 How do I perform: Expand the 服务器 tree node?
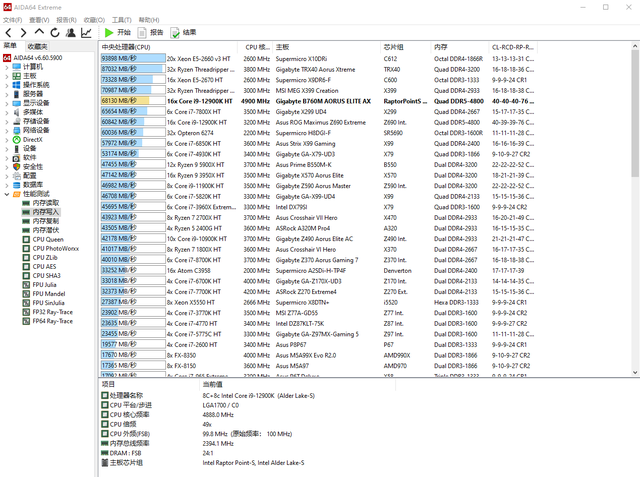6,94
